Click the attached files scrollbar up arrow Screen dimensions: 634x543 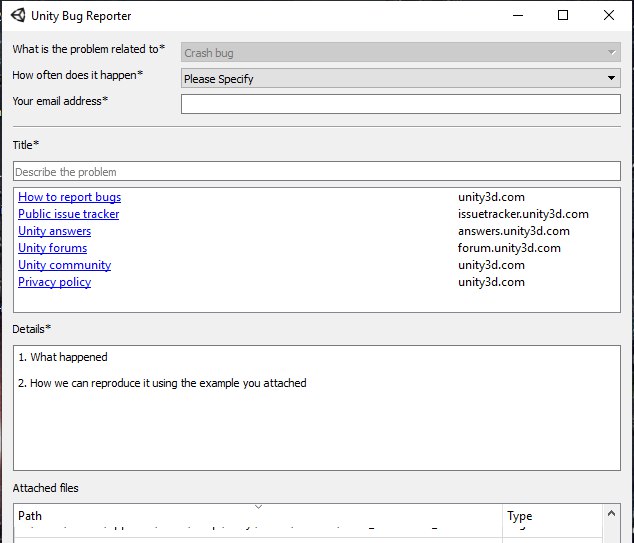pos(611,513)
